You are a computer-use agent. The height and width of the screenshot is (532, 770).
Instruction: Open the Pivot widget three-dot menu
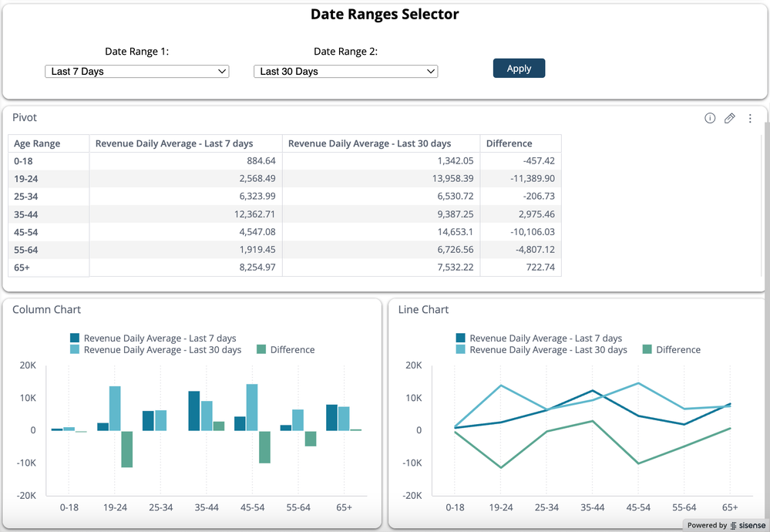point(750,119)
